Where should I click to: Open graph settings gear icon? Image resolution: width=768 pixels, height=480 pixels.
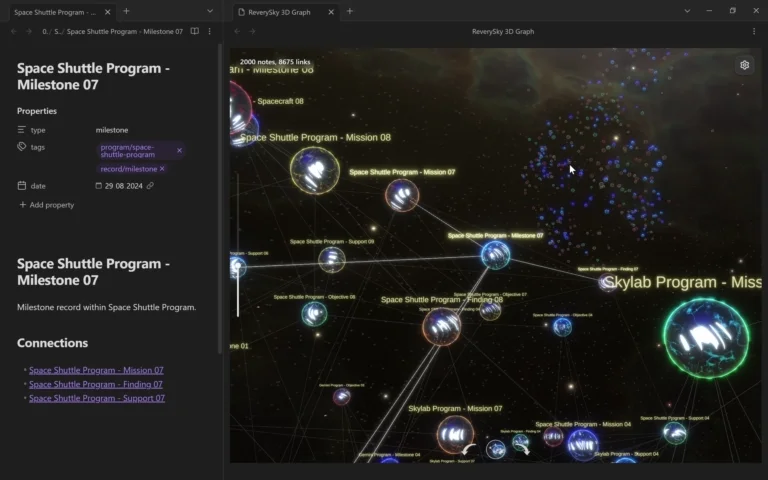[x=744, y=65]
